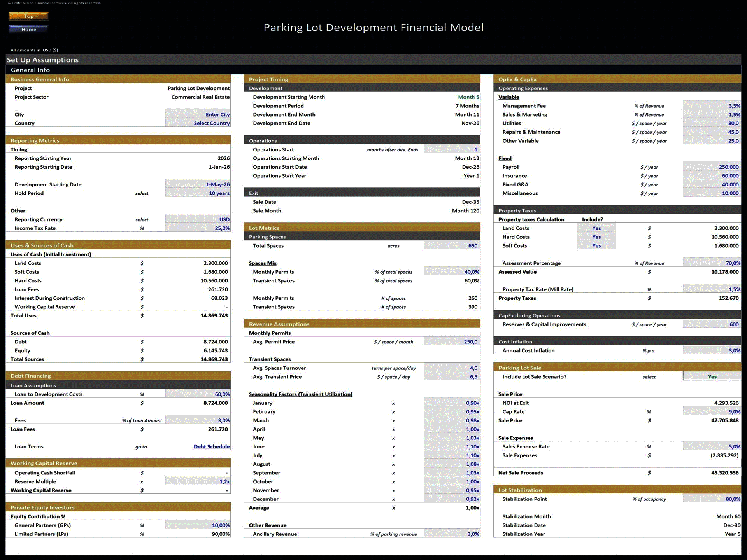
Task: Select loan Fees 3,0% input cell
Action: (198, 420)
